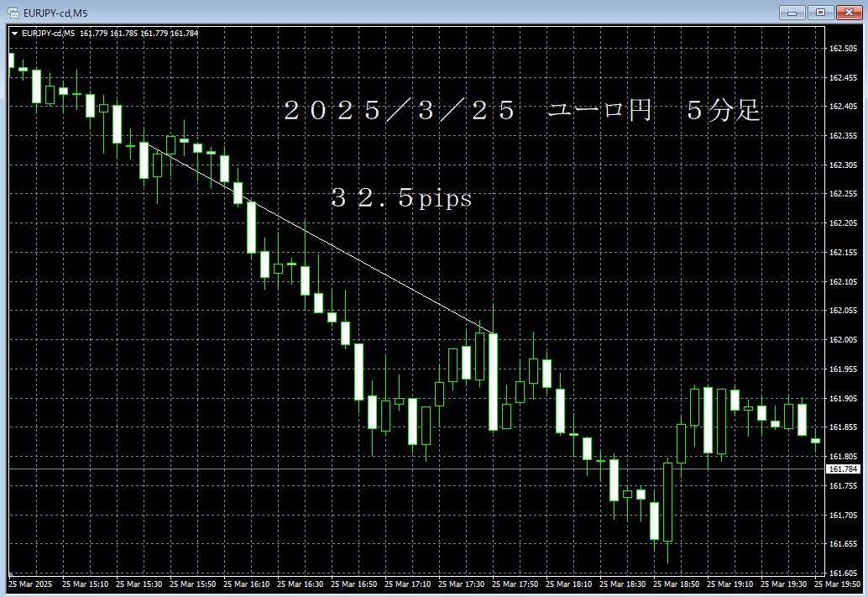The height and width of the screenshot is (597, 868).
Task: Click the price scale value 162.255
Action: coord(843,193)
